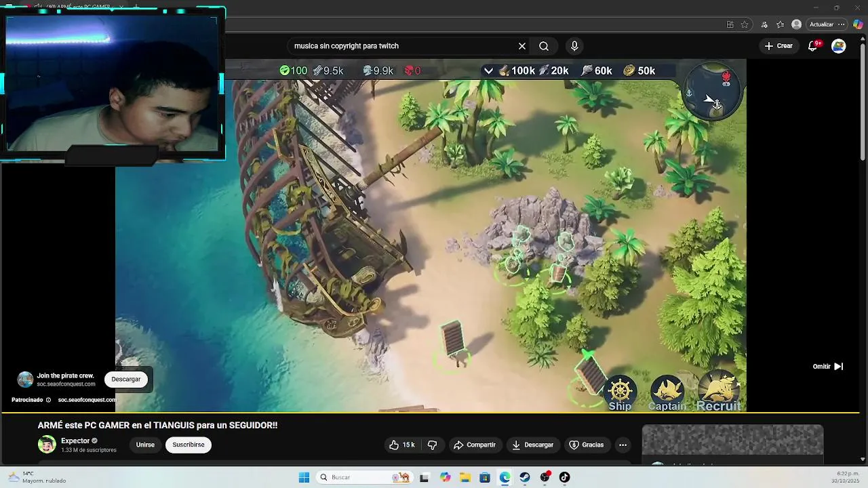The width and height of the screenshot is (868, 488).
Task: Open Copilot in the Edge toolbar
Action: (858, 24)
